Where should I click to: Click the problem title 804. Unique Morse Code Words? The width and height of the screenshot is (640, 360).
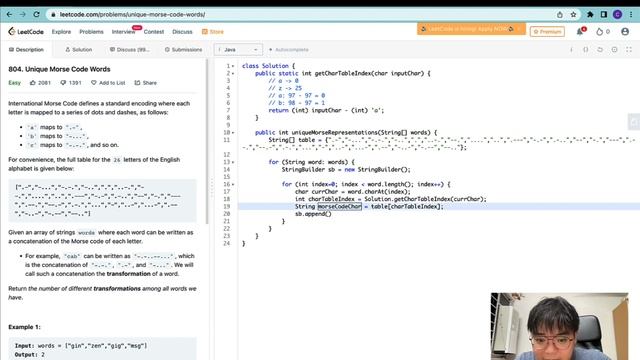click(59, 69)
